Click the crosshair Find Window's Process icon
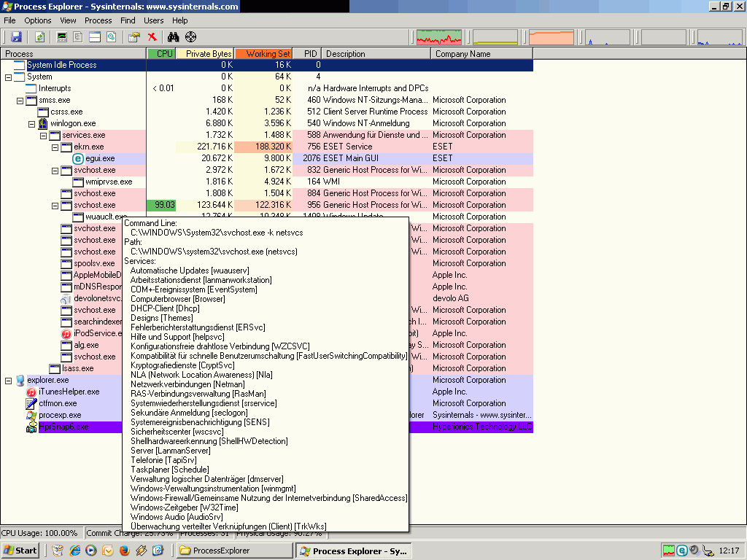This screenshot has width=747, height=560. (190, 36)
